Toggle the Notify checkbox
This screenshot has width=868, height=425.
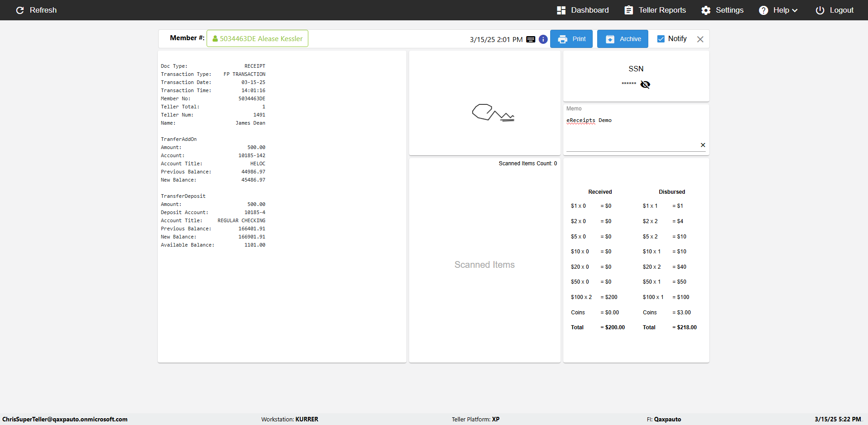(661, 39)
